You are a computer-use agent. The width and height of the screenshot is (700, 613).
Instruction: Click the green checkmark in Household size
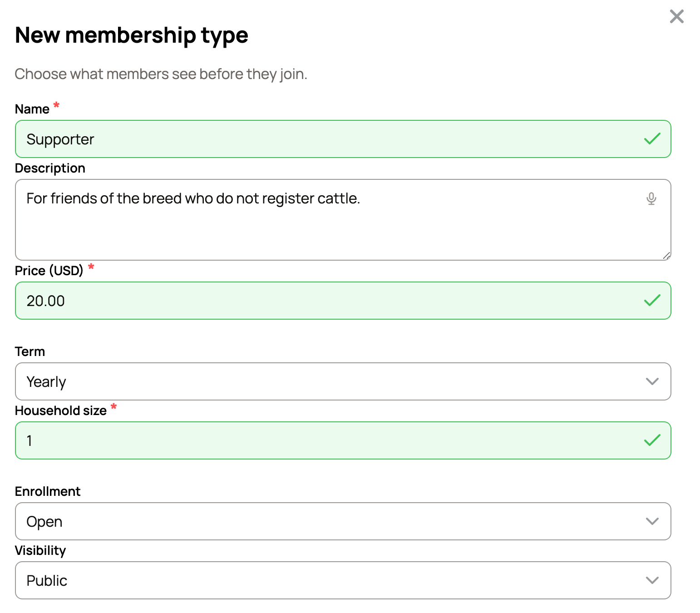pos(652,440)
